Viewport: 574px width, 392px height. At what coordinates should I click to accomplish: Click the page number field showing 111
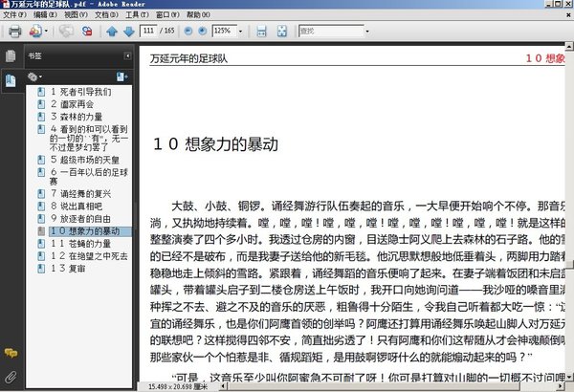[x=148, y=31]
